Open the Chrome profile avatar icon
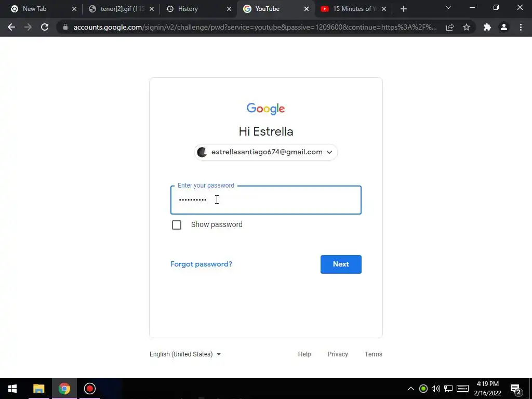Image resolution: width=532 pixels, height=399 pixels. click(504, 27)
